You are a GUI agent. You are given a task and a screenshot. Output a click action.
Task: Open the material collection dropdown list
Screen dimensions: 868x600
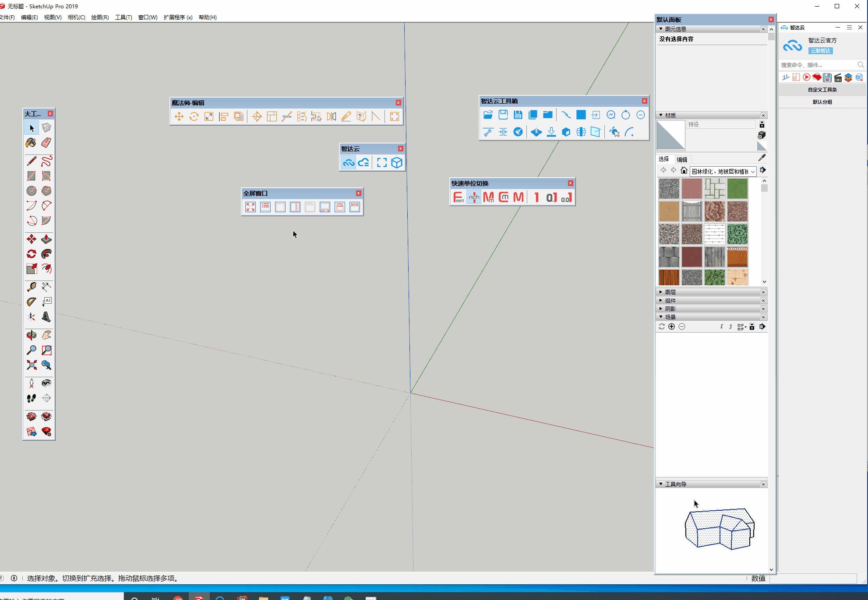[x=752, y=172]
